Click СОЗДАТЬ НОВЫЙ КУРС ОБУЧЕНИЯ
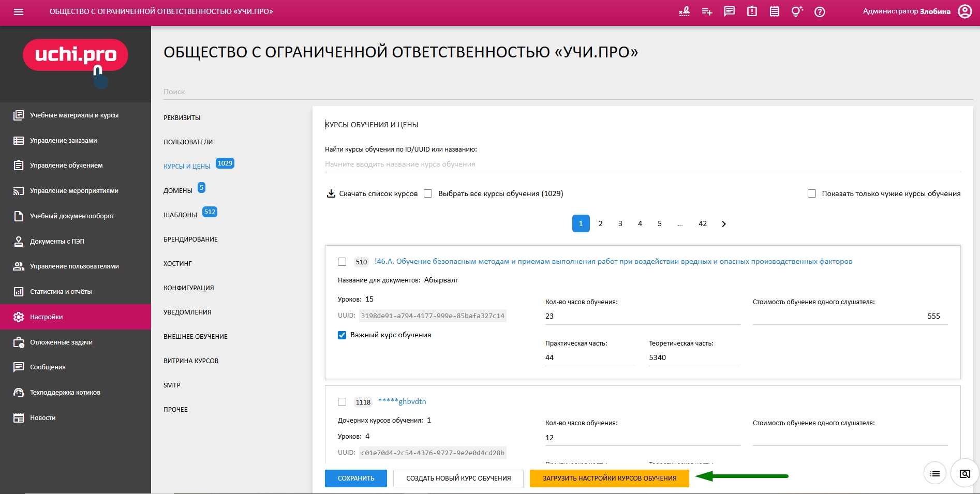 pyautogui.click(x=458, y=478)
